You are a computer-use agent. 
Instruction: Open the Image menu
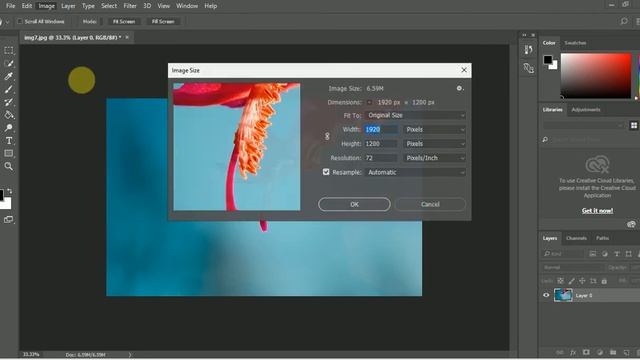tap(47, 6)
